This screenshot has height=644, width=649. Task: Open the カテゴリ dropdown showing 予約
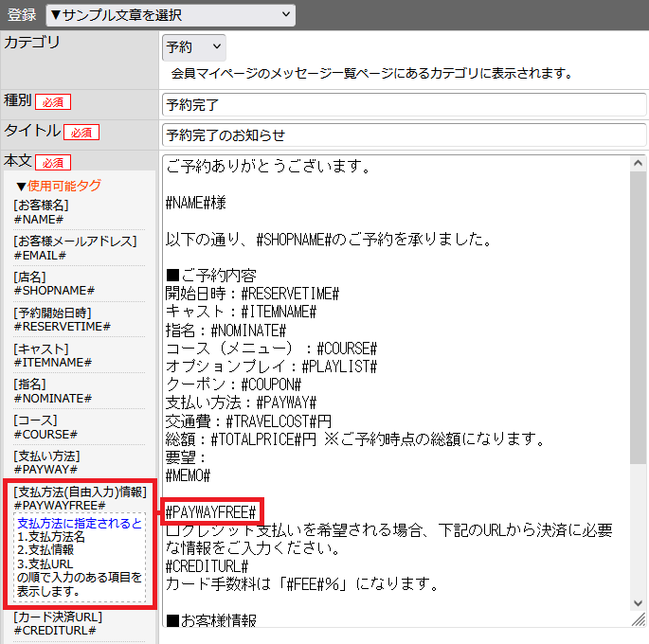pyautogui.click(x=194, y=47)
